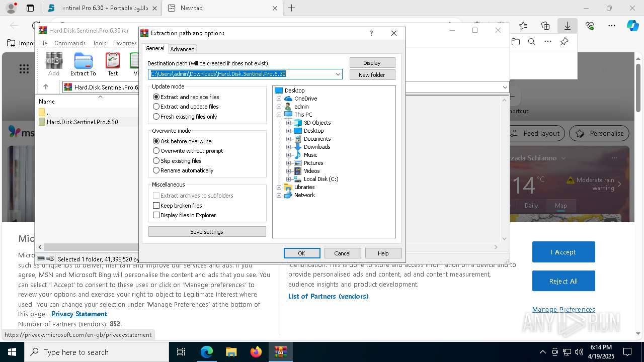
Task: Click OK to start extraction
Action: point(302,253)
